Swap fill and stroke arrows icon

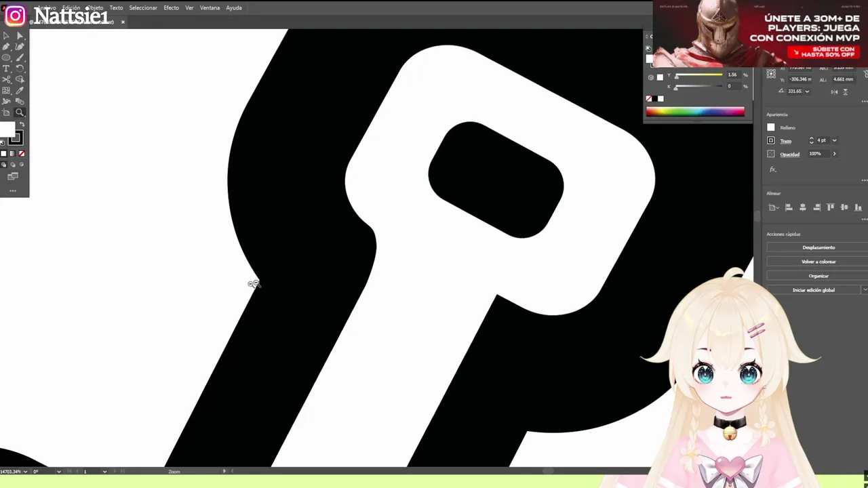pyautogui.click(x=22, y=123)
